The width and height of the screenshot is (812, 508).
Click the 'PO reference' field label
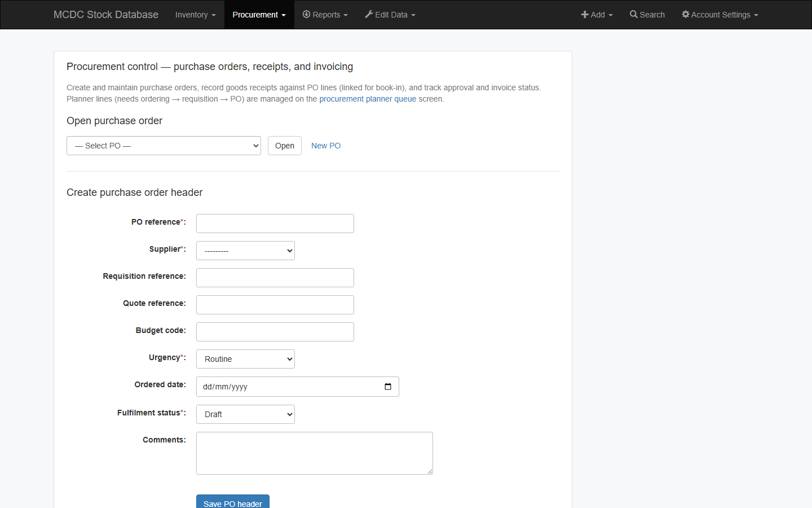click(158, 222)
